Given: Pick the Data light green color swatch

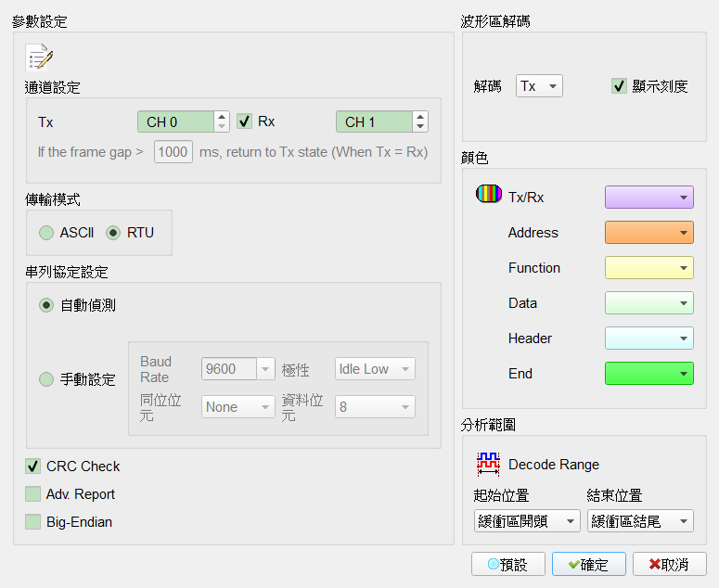Looking at the screenshot, I should coord(649,303).
